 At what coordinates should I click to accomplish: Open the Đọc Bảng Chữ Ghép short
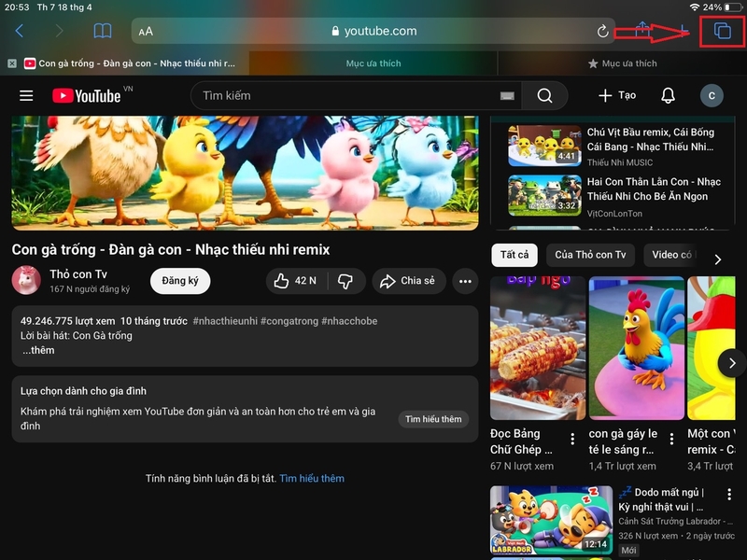click(x=538, y=348)
